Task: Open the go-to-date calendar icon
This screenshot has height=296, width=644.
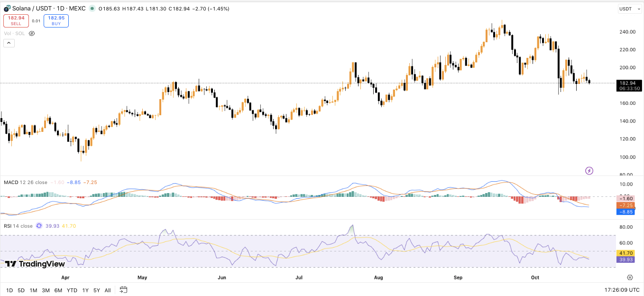Action: tap(124, 289)
